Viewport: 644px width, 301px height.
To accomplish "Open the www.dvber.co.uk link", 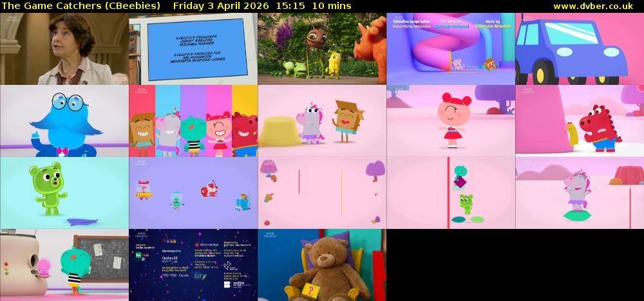I will (593, 6).
